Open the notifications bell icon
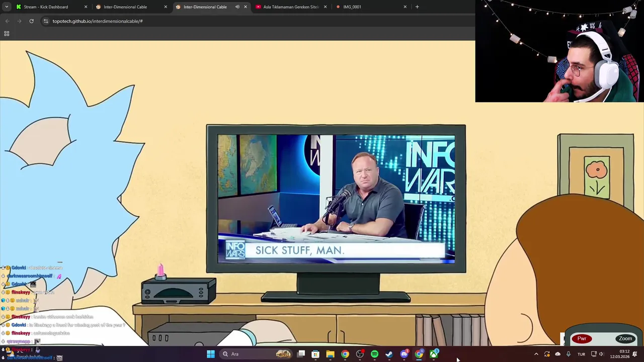This screenshot has height=362, width=644. click(635, 354)
